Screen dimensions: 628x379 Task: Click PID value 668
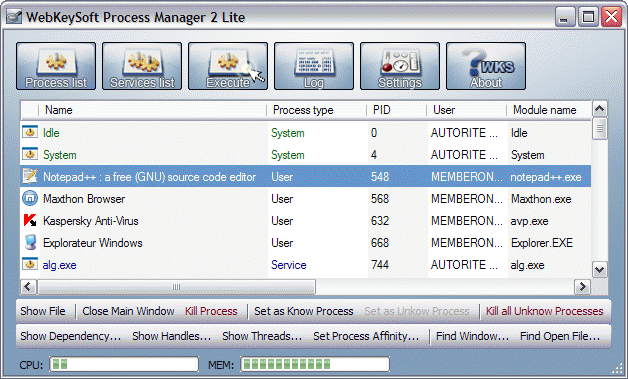pos(380,243)
